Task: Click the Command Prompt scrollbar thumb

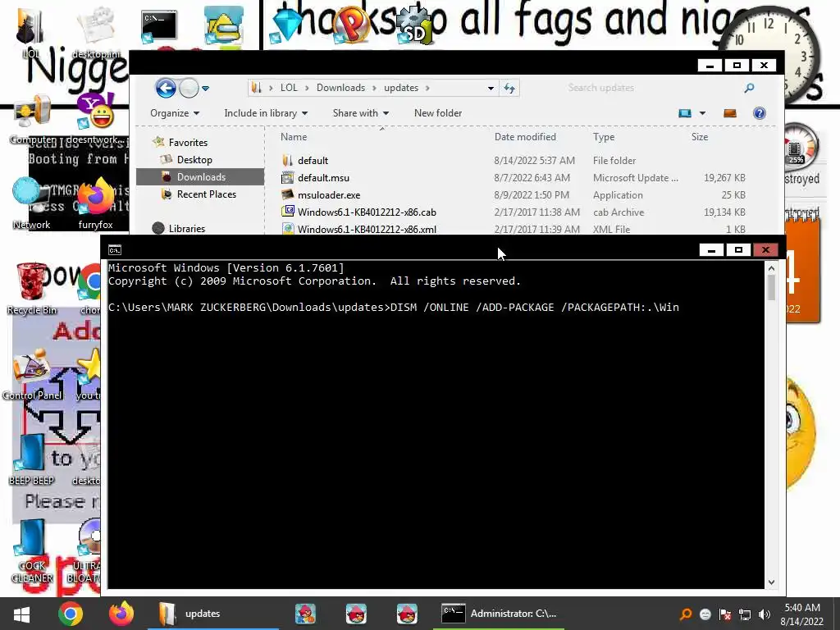Action: point(771,287)
